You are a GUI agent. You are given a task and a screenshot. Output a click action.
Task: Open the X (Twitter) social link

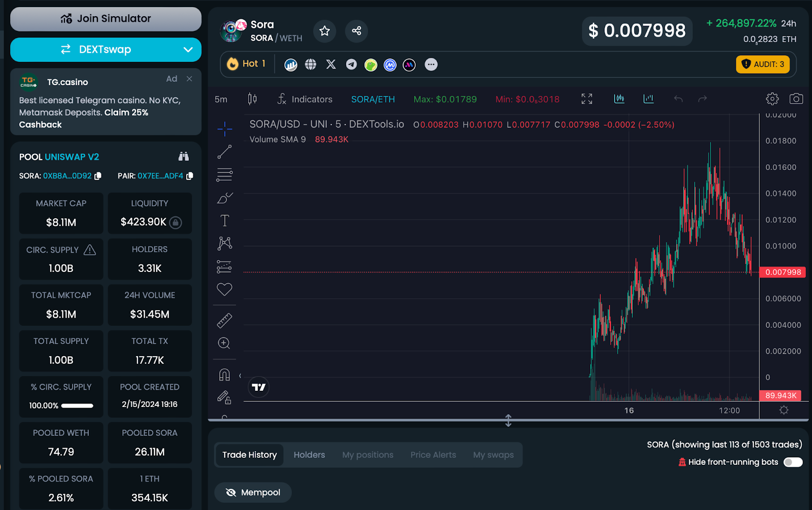(x=331, y=64)
